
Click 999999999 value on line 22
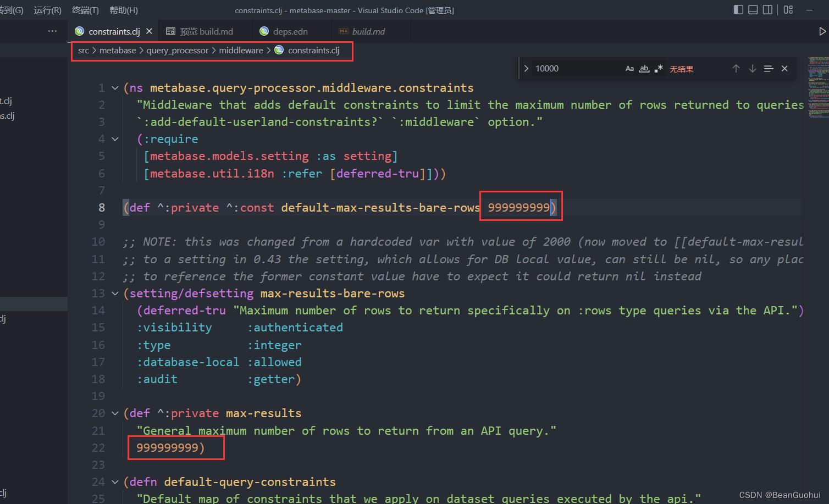point(167,448)
